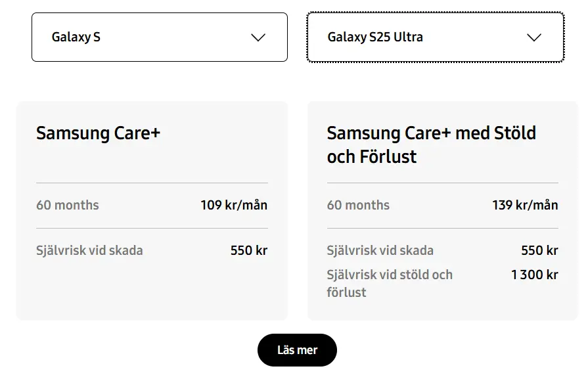Open the Galaxy S series dropdown
Screen dimensions: 588x379
point(159,37)
